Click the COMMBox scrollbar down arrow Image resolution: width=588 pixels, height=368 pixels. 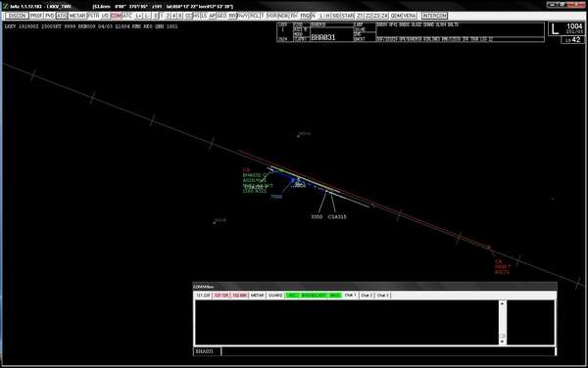tap(502, 342)
